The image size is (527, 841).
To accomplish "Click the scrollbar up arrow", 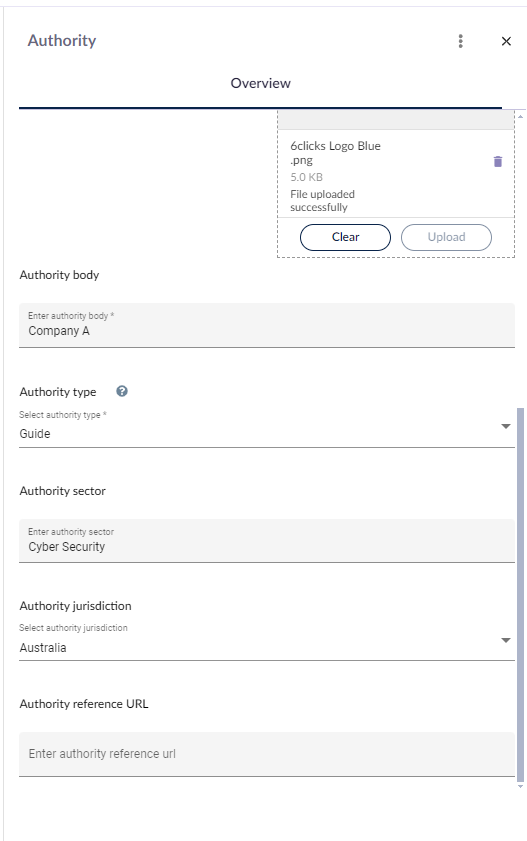I will coord(520,116).
